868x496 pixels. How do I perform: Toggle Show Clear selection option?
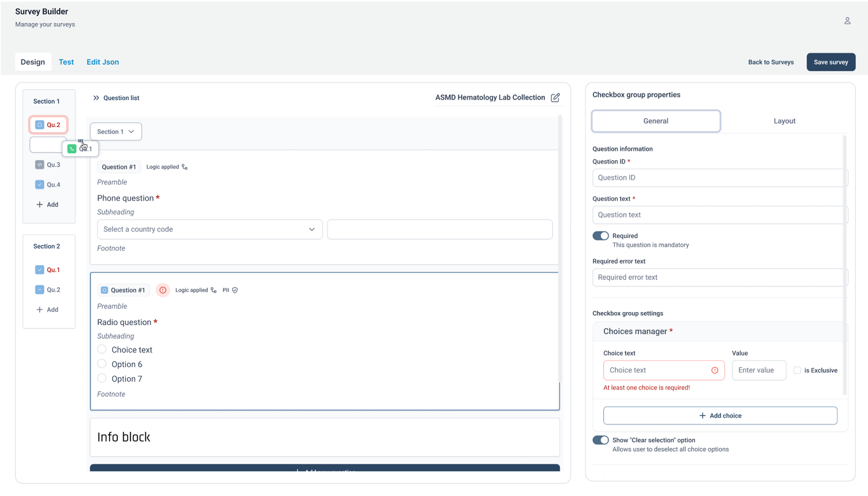tap(601, 440)
